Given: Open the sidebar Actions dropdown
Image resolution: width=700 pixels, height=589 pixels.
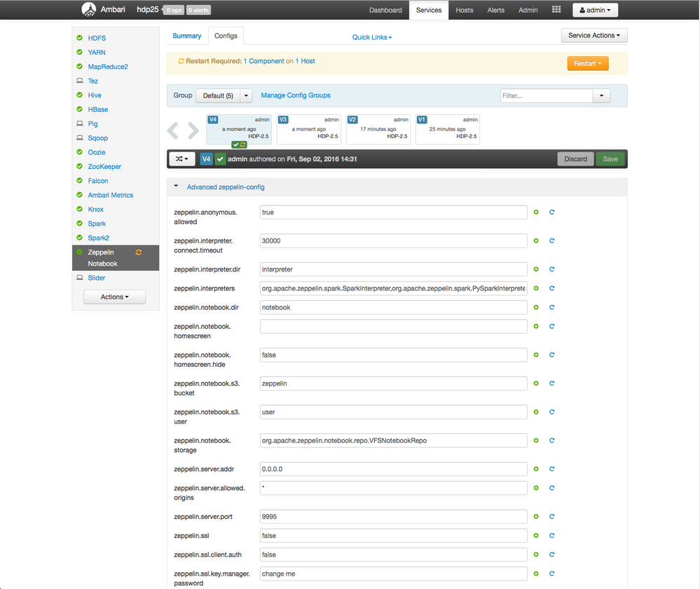Looking at the screenshot, I should tap(115, 297).
